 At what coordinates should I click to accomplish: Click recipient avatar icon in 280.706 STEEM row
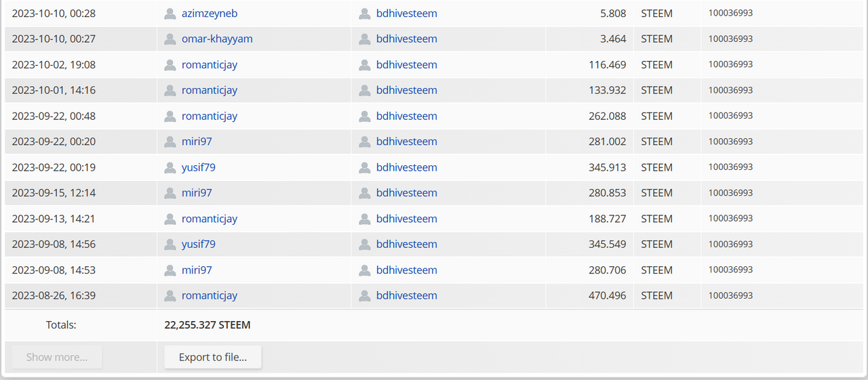point(365,270)
